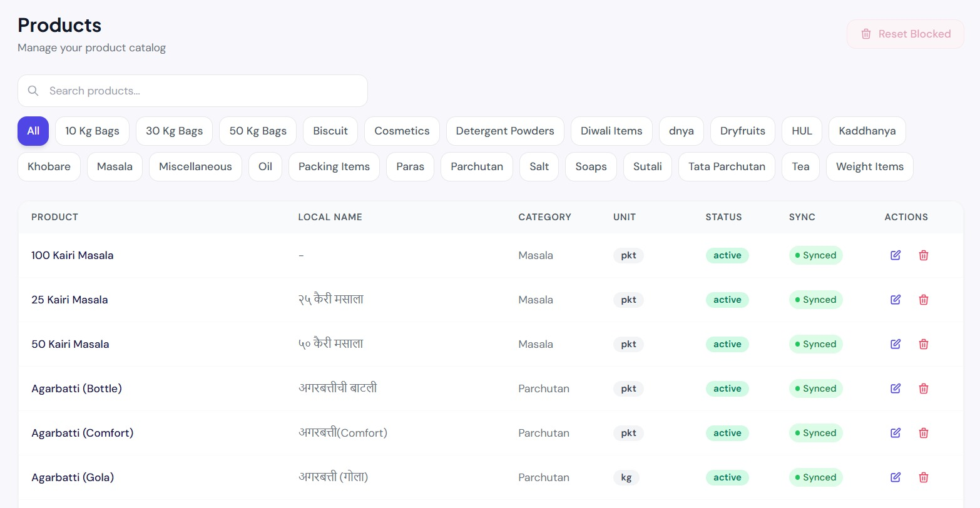Screen dimensions: 980x508
Task: Edit the 25 Kairi Masala row
Action: click(896, 300)
